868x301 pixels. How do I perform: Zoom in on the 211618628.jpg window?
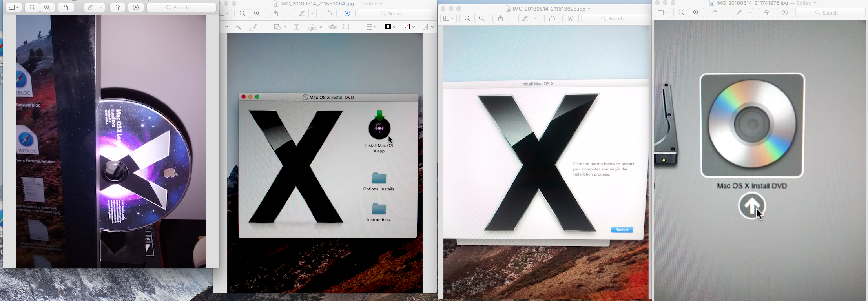pos(482,18)
